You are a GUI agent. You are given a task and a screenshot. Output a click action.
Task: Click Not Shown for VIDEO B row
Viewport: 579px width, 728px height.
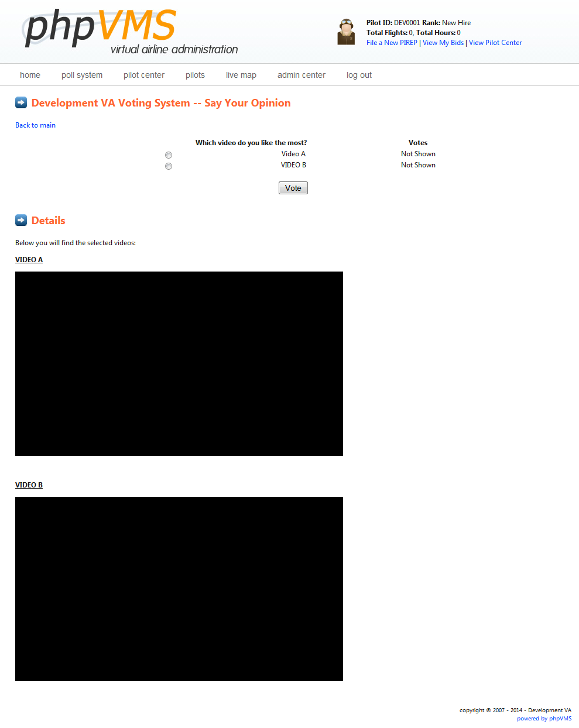418,165
